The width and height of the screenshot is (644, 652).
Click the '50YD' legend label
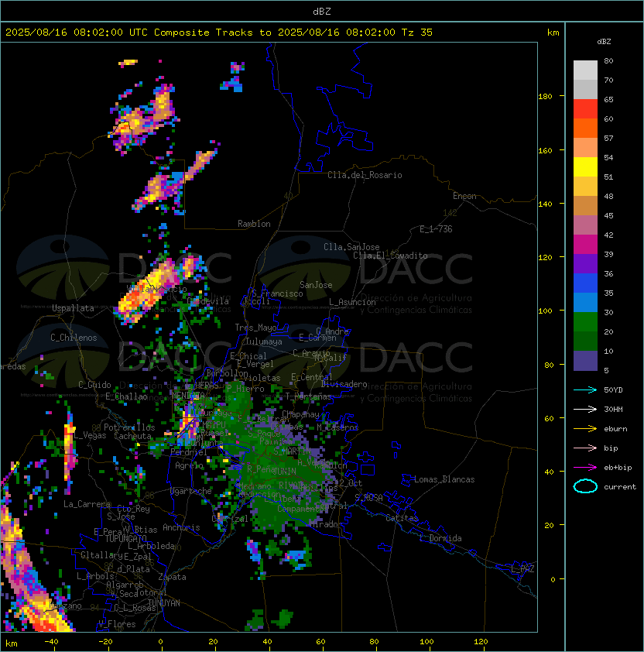[613, 389]
